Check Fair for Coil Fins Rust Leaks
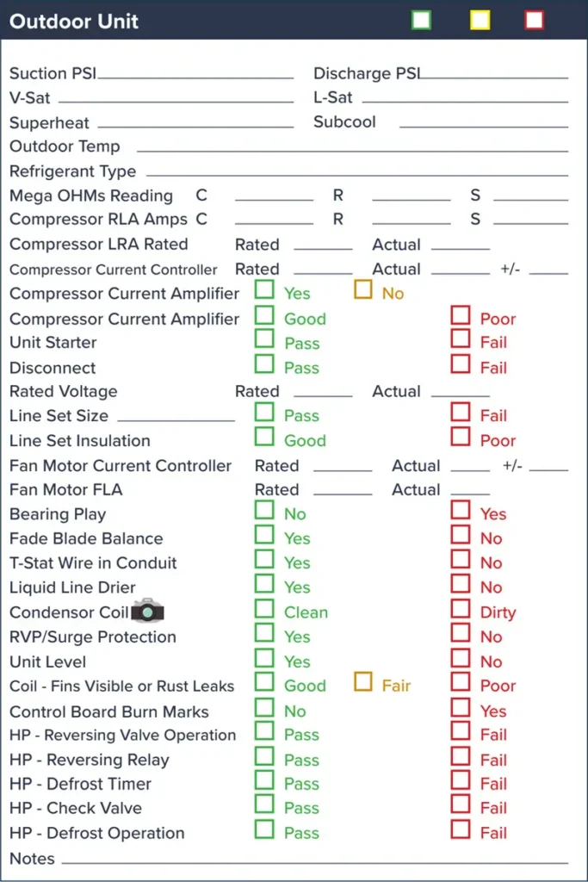The width and height of the screenshot is (588, 882). coord(363,682)
